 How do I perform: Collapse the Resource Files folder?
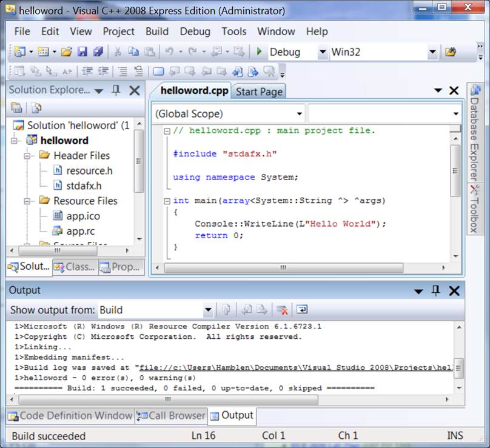[x=27, y=201]
